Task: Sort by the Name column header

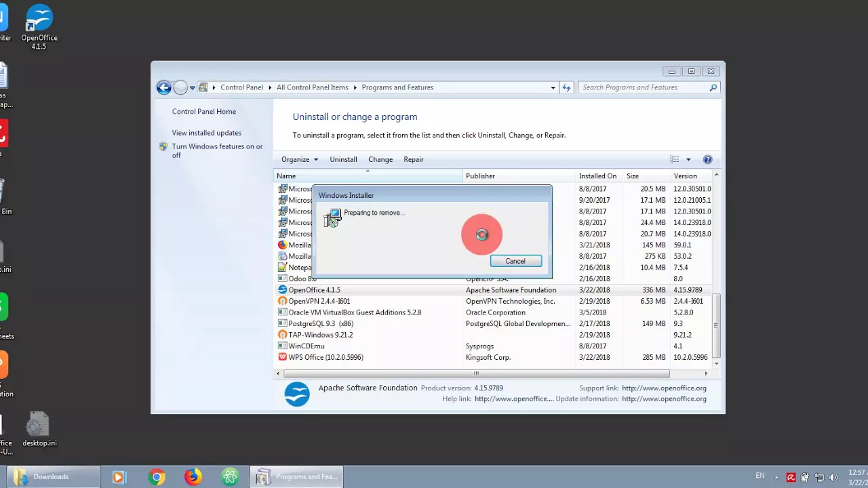Action: [x=368, y=176]
